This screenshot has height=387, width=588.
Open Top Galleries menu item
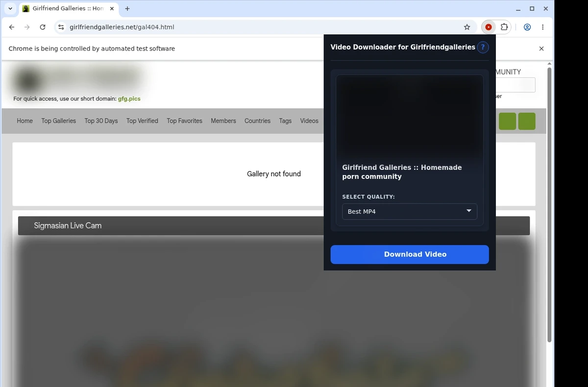pos(59,121)
